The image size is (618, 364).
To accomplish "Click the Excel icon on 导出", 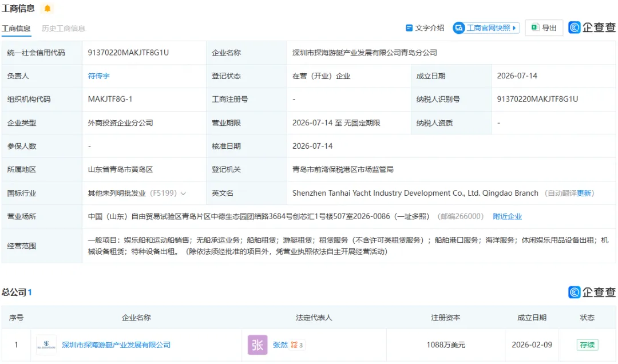I will coord(535,27).
